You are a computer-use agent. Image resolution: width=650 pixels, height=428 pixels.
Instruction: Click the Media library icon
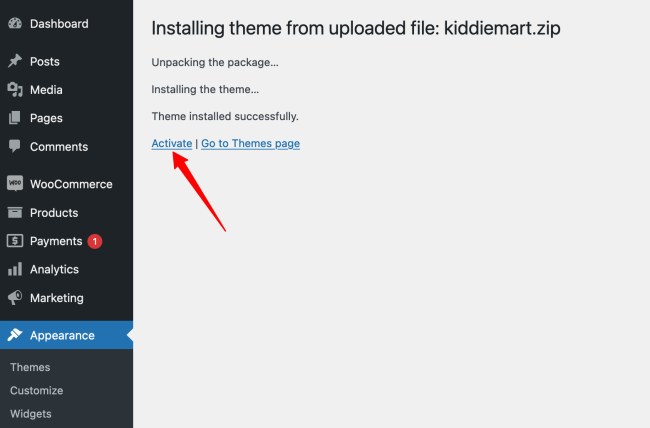click(15, 90)
